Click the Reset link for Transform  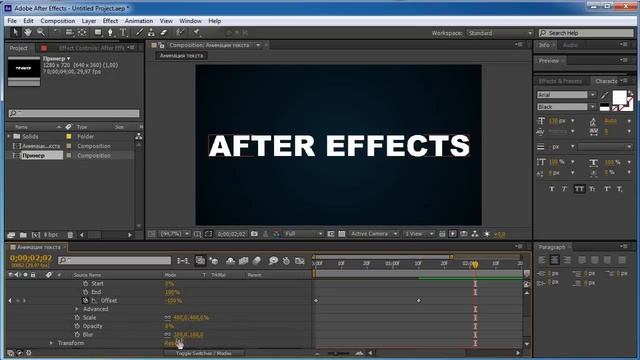coord(170,343)
